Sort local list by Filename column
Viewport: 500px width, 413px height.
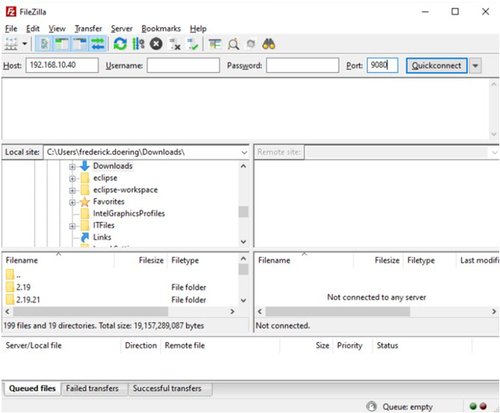tap(59, 260)
